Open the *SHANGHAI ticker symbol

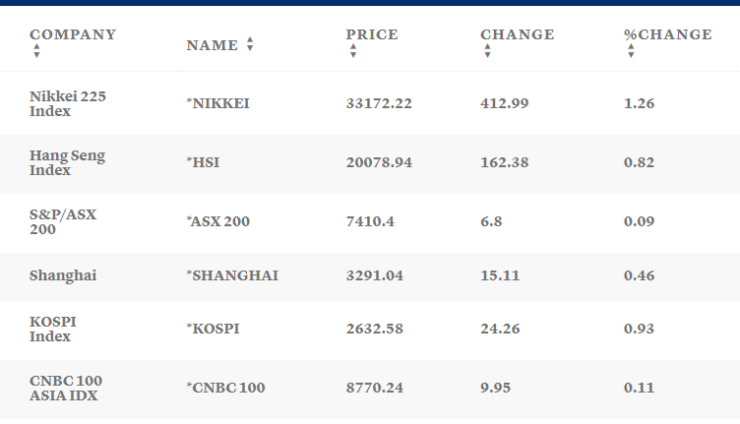[232, 275]
